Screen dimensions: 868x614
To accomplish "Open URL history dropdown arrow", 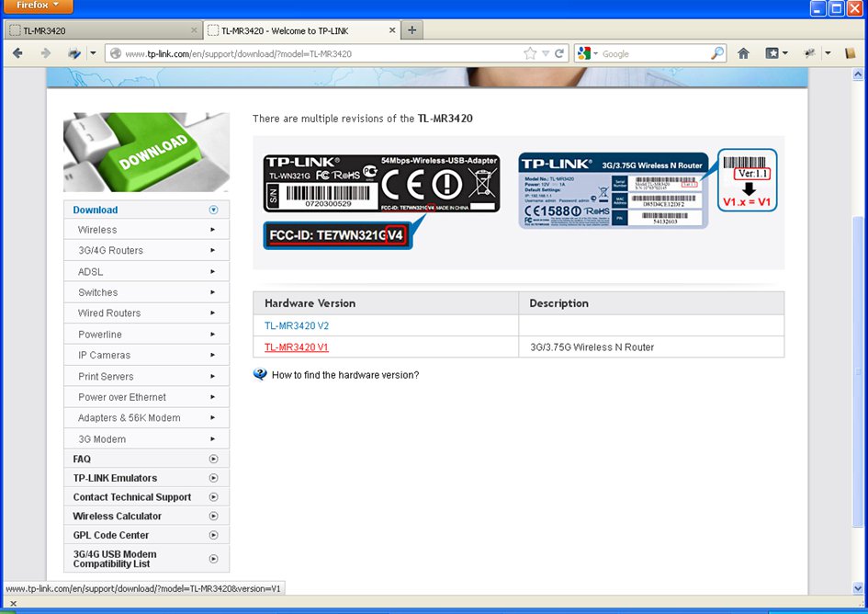I will pyautogui.click(x=546, y=53).
